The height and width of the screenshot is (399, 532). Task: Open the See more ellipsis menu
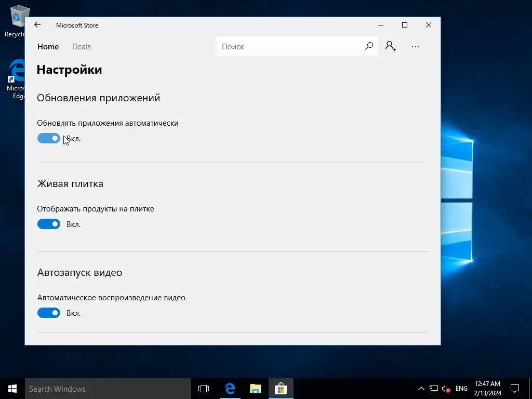click(x=415, y=47)
